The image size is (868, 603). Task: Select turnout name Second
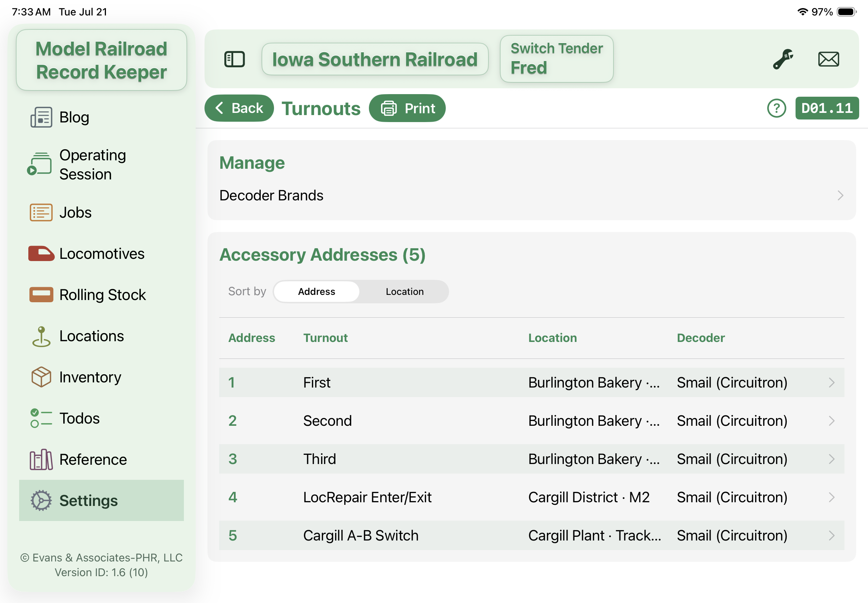click(x=327, y=421)
